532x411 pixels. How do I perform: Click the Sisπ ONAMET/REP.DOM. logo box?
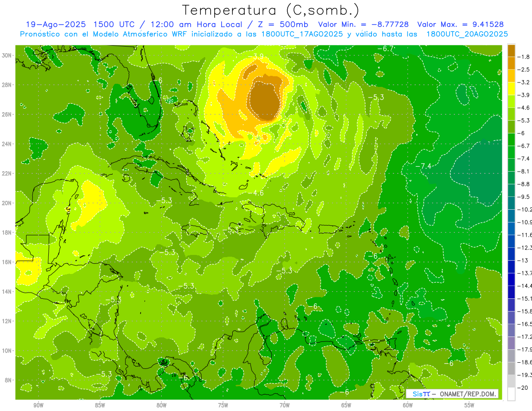[x=452, y=394]
